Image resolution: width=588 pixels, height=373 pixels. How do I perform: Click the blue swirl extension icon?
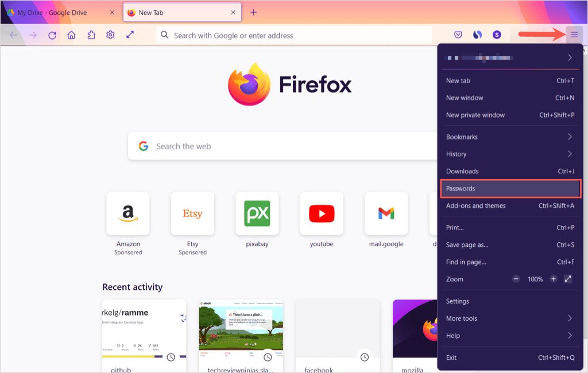click(477, 34)
